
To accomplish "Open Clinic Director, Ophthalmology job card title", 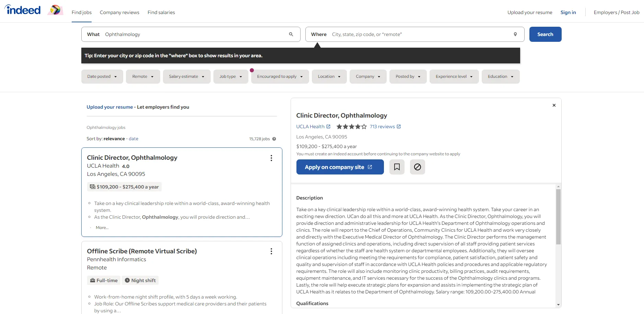I will point(132,158).
